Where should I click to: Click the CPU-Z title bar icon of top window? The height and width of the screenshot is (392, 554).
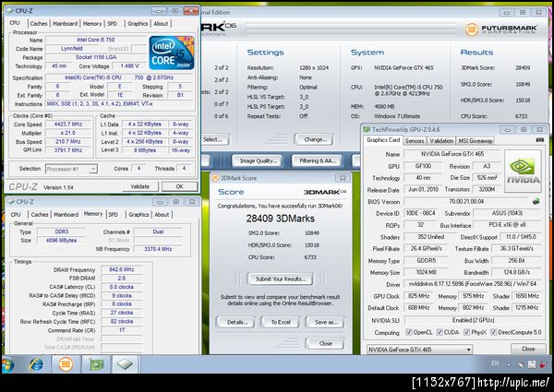click(x=9, y=11)
